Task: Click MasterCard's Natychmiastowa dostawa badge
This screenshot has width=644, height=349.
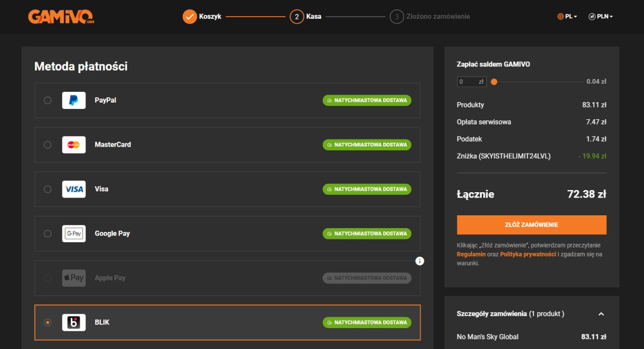Action: 367,145
